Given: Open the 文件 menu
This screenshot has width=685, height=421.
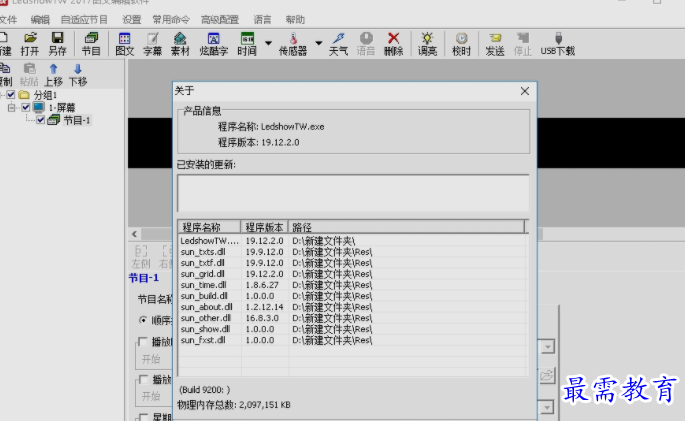Looking at the screenshot, I should pos(8,20).
